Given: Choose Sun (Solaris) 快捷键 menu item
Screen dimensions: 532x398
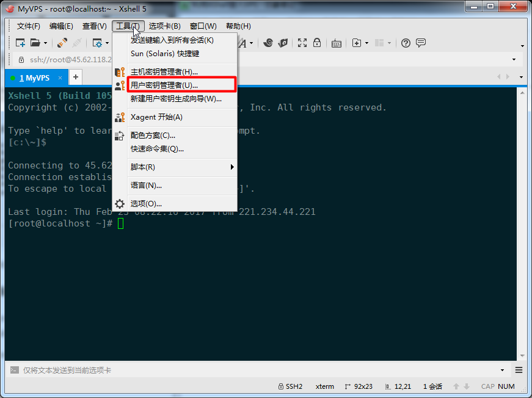Looking at the screenshot, I should point(175,54).
